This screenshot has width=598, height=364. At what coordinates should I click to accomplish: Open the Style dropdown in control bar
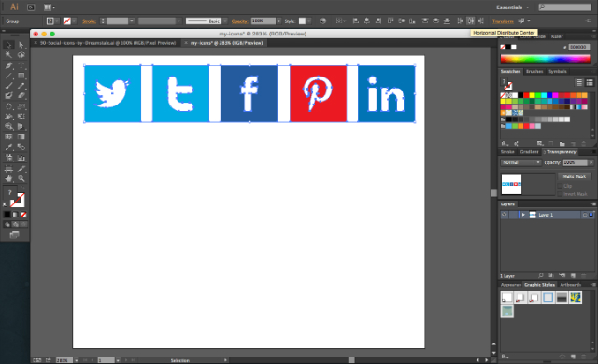(x=309, y=21)
